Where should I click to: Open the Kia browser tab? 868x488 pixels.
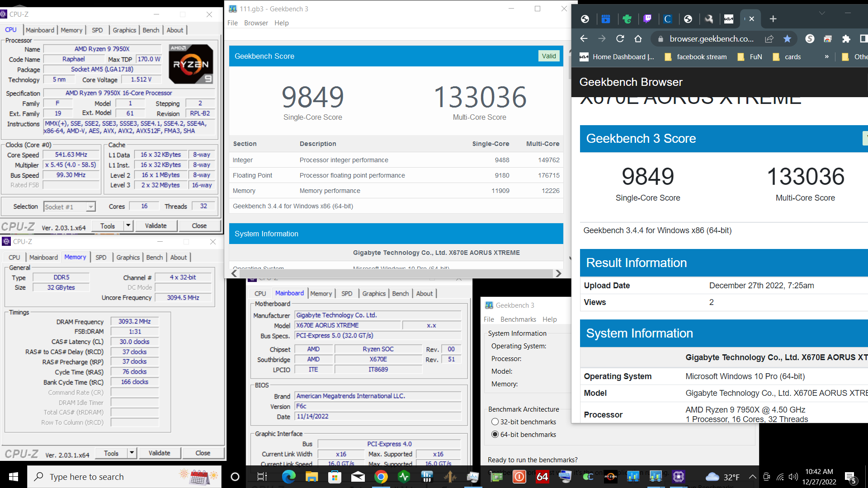[729, 19]
